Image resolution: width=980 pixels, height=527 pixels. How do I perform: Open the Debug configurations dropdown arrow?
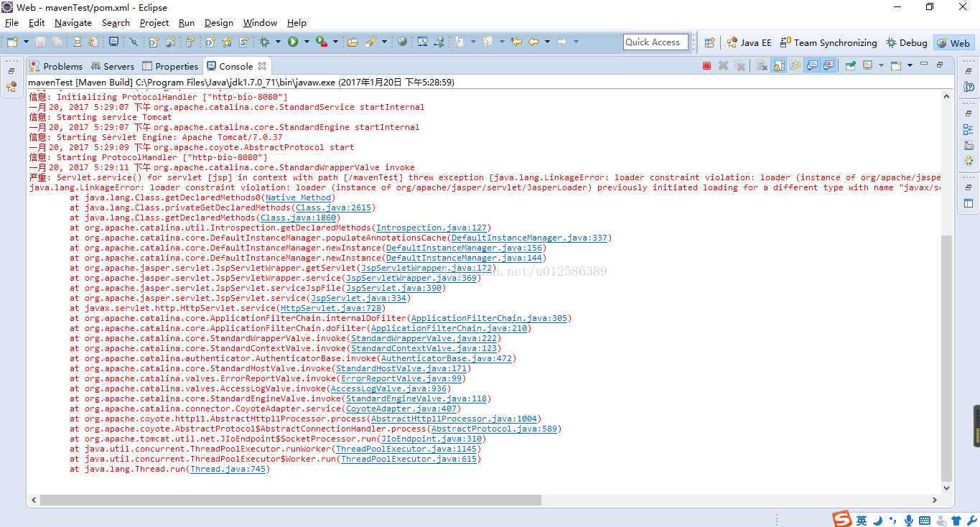click(x=278, y=42)
